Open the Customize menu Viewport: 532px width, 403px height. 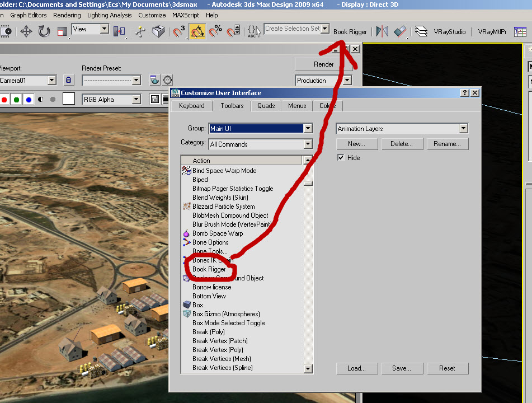tap(152, 15)
